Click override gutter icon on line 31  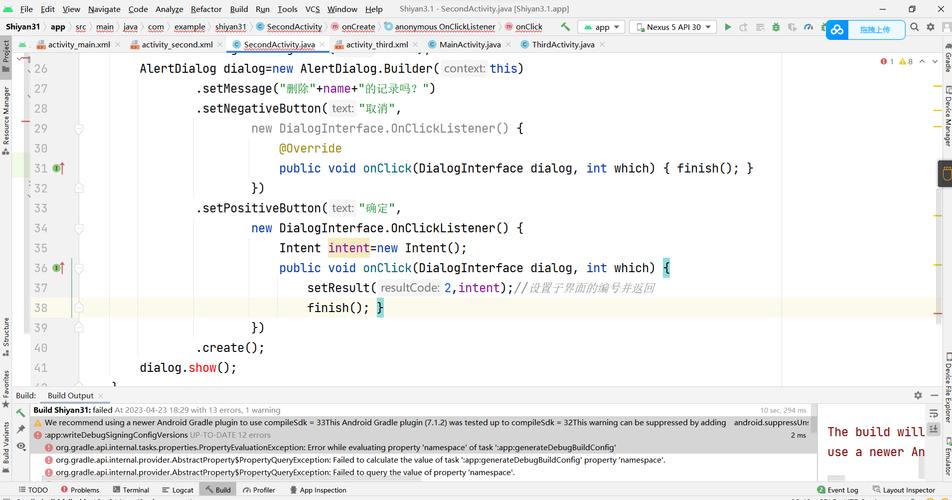[57, 169]
